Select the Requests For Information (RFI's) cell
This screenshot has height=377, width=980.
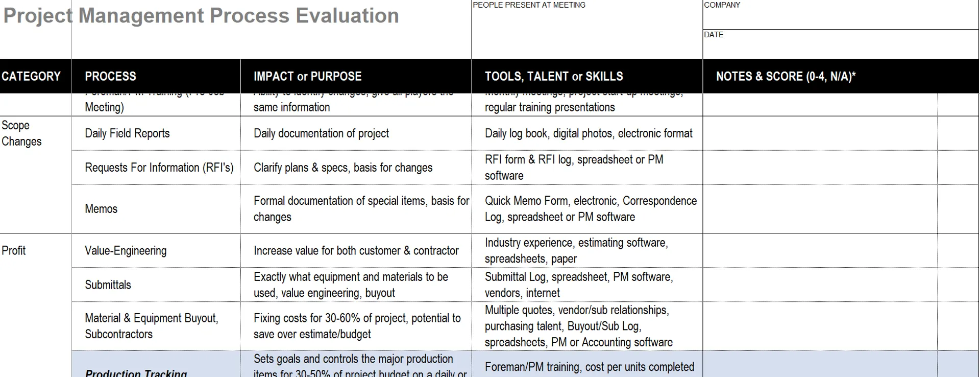coord(159,168)
